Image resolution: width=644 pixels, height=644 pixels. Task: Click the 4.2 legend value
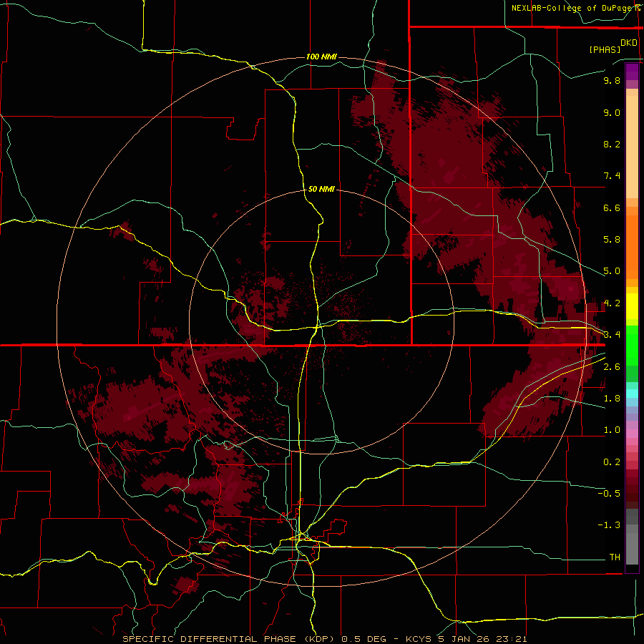tap(612, 303)
